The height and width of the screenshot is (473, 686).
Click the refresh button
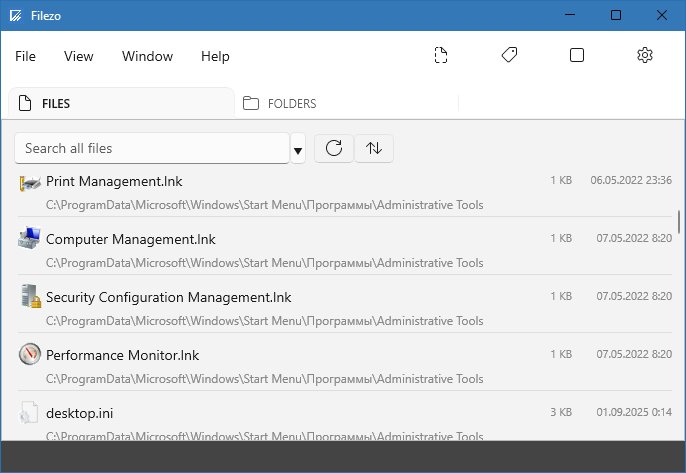pyautogui.click(x=334, y=148)
